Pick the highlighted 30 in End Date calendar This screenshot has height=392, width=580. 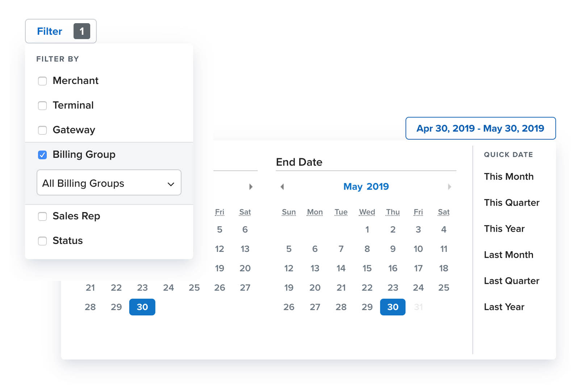pyautogui.click(x=393, y=307)
